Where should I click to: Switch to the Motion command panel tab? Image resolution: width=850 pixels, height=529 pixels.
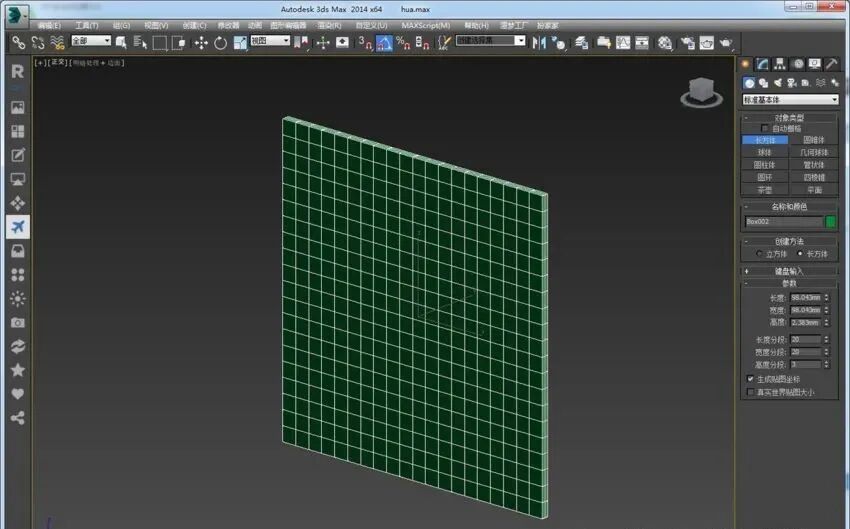[x=797, y=64]
